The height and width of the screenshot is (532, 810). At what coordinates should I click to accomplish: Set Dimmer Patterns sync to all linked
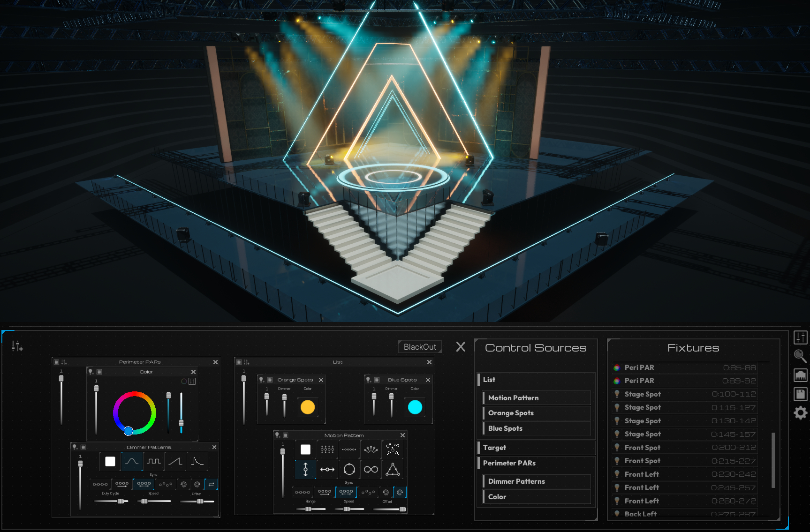click(100, 484)
